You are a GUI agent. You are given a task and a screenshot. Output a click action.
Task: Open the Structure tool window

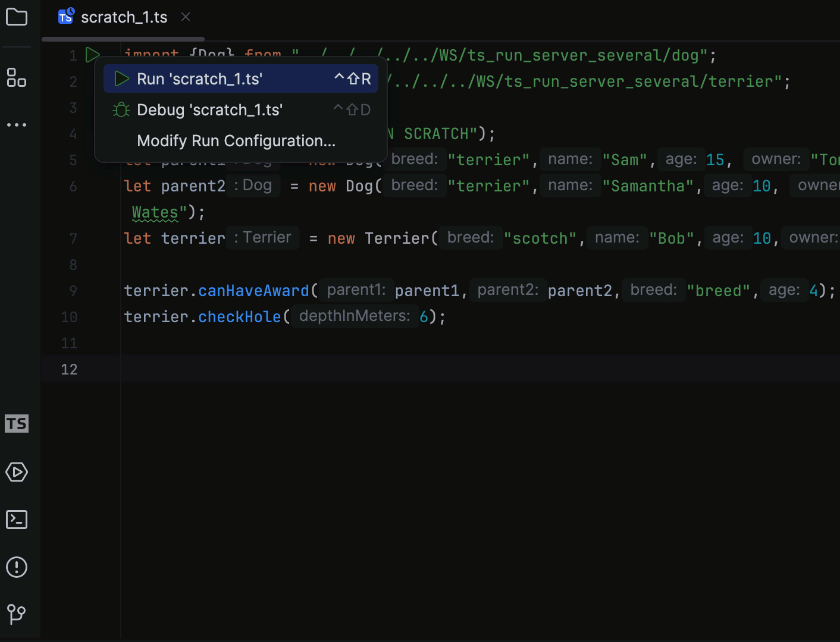[x=16, y=78]
